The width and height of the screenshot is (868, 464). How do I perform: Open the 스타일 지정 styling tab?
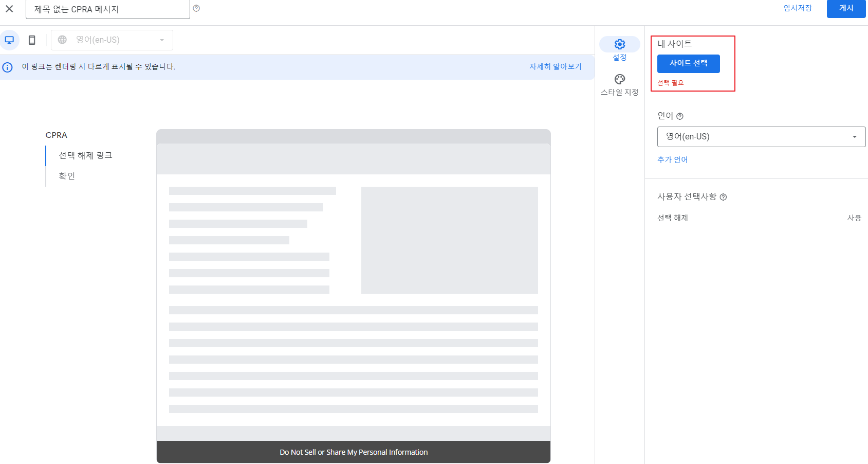pos(619,85)
